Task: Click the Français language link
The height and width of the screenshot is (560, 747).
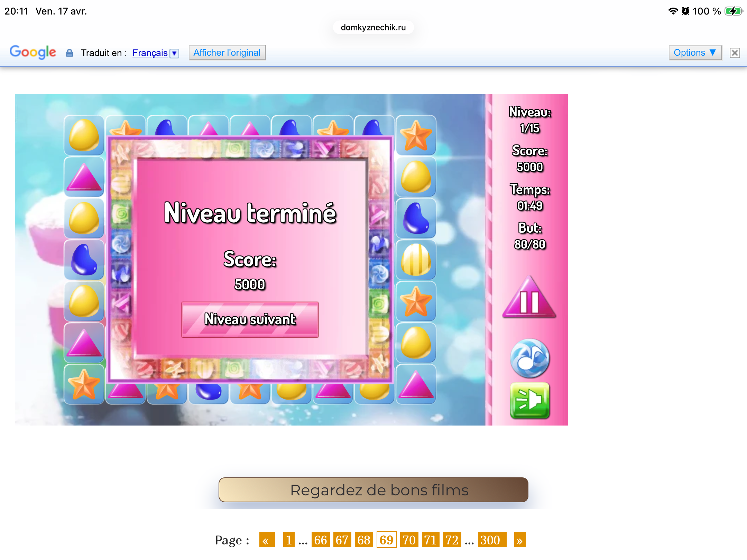Action: point(150,53)
